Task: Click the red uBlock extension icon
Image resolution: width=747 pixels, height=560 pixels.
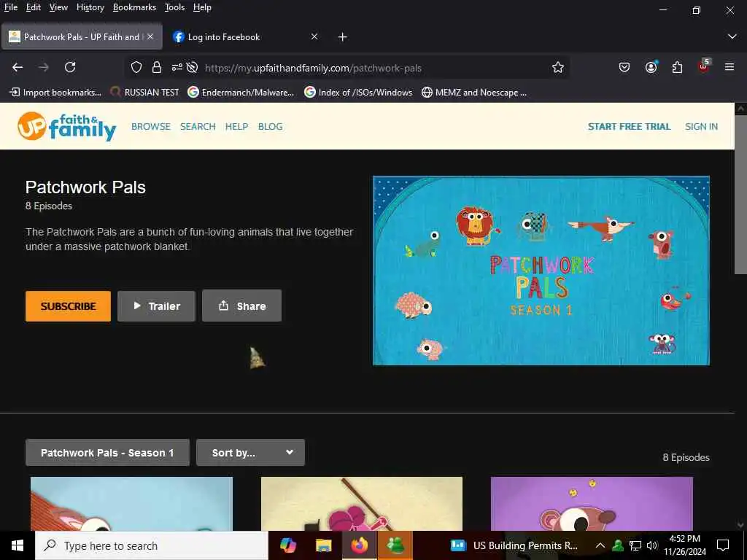Action: (x=704, y=66)
